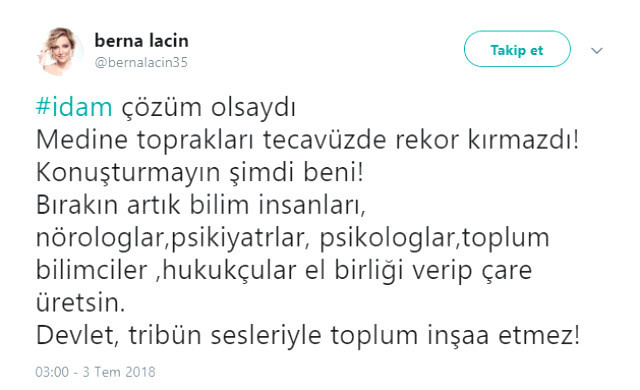Click the Takip et follow button
Image resolution: width=640 pixels, height=390 pixels.
pos(517,49)
